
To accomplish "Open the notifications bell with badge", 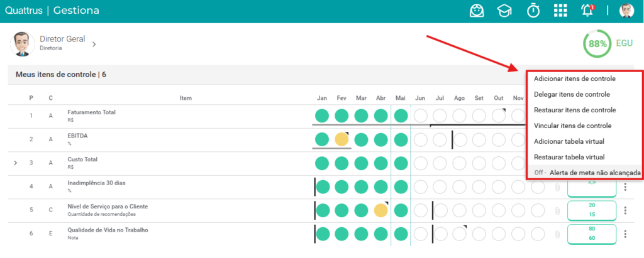I will pyautogui.click(x=588, y=11).
